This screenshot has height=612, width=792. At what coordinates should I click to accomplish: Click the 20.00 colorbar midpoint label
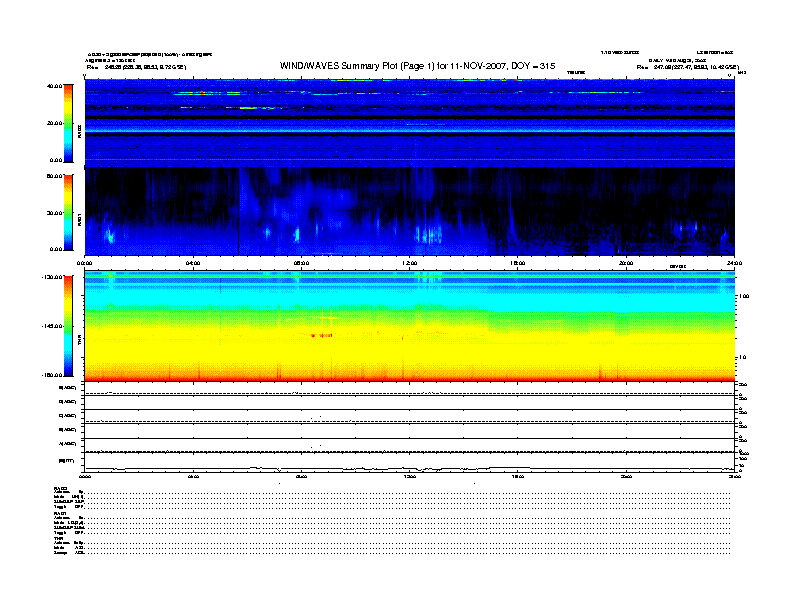click(x=54, y=123)
